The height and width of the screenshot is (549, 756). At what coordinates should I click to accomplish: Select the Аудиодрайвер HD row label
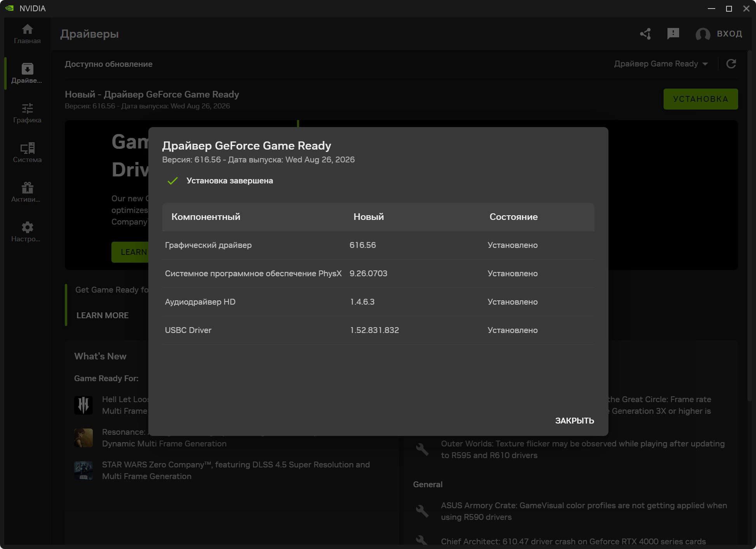tap(200, 302)
